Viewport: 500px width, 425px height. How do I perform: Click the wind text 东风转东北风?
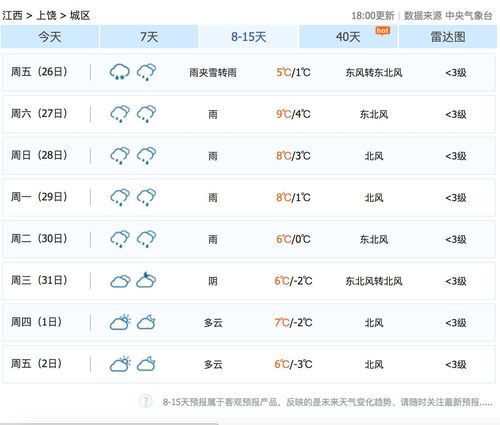pos(374,72)
